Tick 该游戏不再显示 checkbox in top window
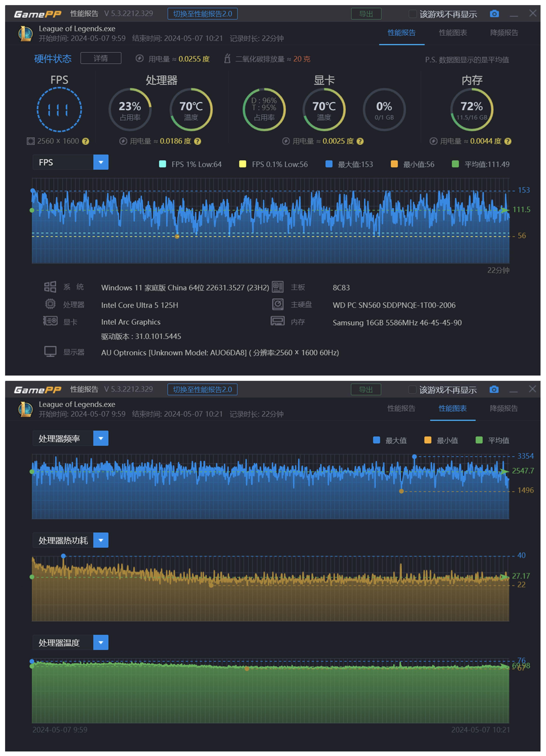This screenshot has height=756, width=546. [x=412, y=14]
